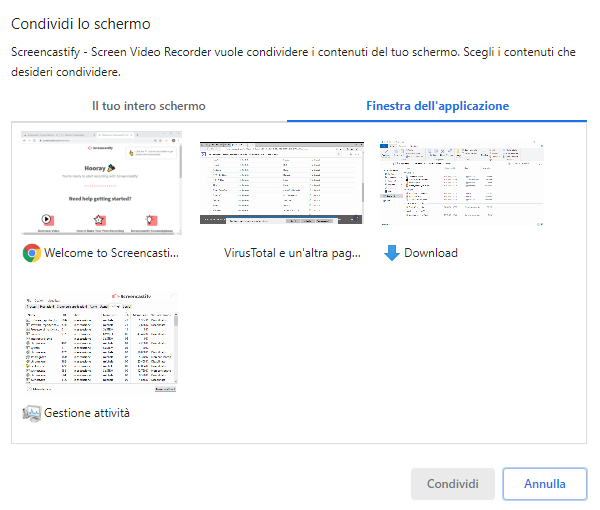This screenshot has height=510, width=600.
Task: Click the blue Download arrow icon
Action: tap(391, 253)
